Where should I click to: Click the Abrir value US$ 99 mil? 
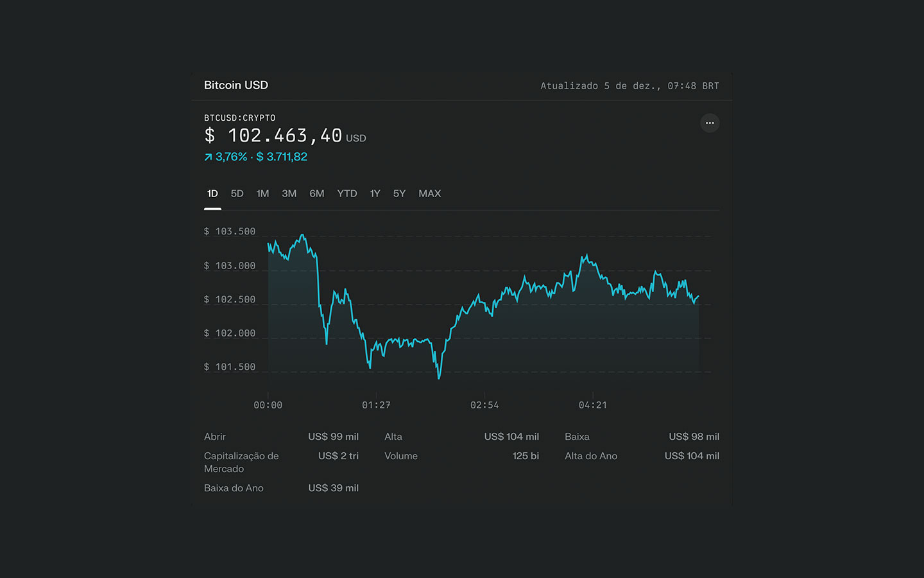coord(333,437)
